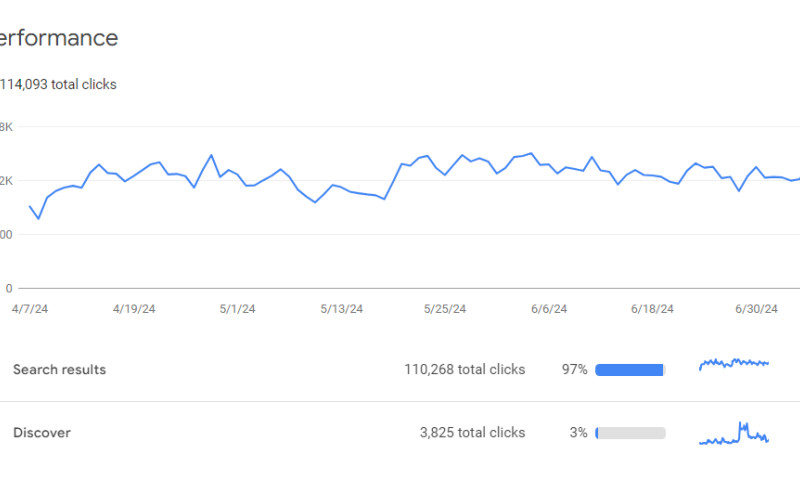Select the 5/1/24 date label

(237, 309)
